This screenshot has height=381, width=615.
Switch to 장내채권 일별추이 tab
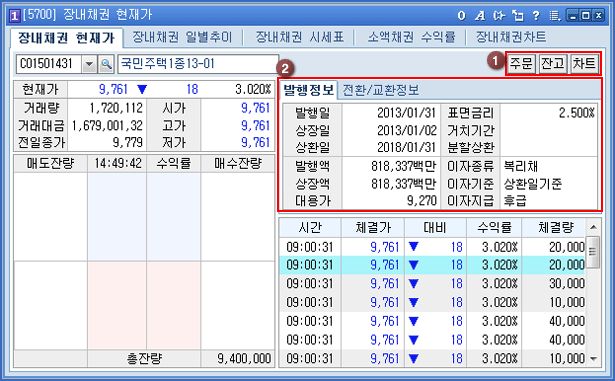182,37
